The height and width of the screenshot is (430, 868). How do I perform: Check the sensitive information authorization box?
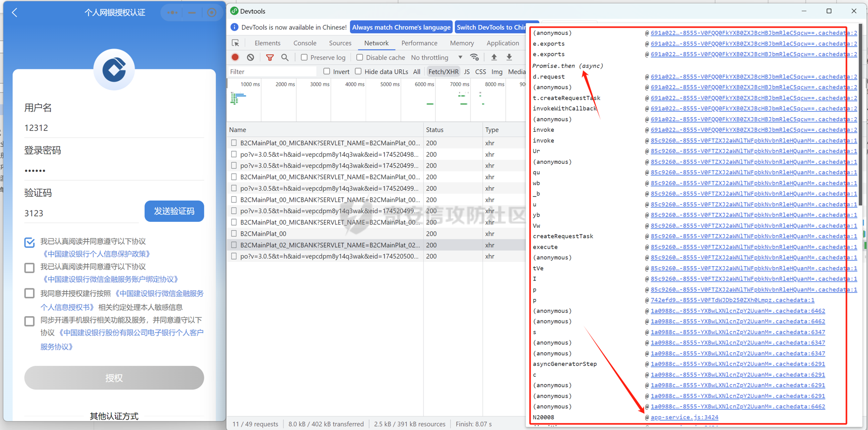[x=29, y=293]
